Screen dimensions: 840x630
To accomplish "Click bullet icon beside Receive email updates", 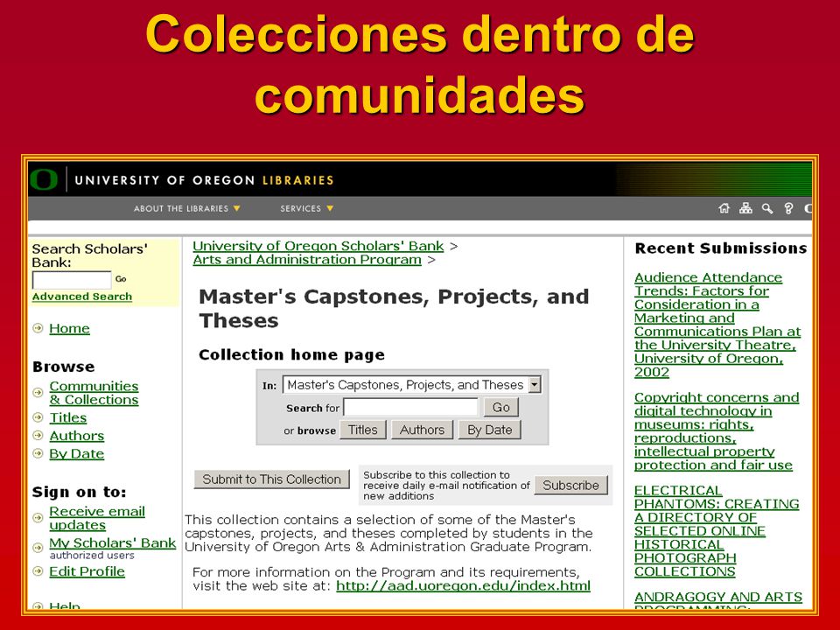I will 38,517.
